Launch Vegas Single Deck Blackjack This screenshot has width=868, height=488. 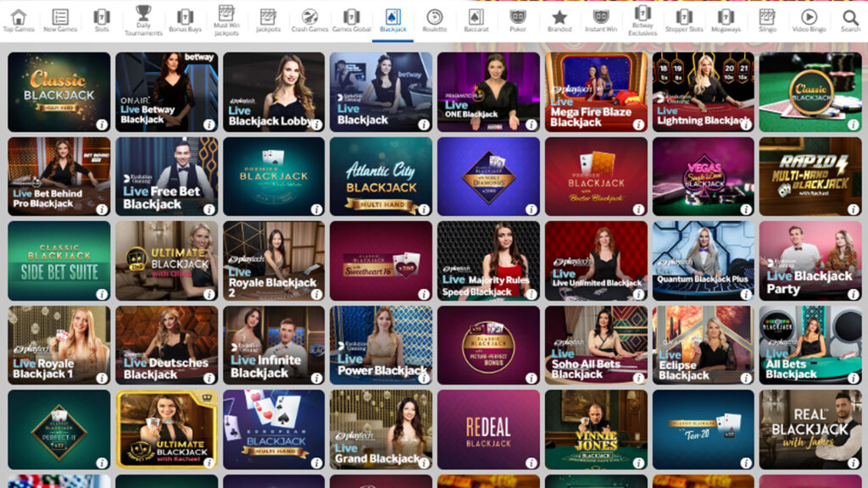tap(703, 176)
